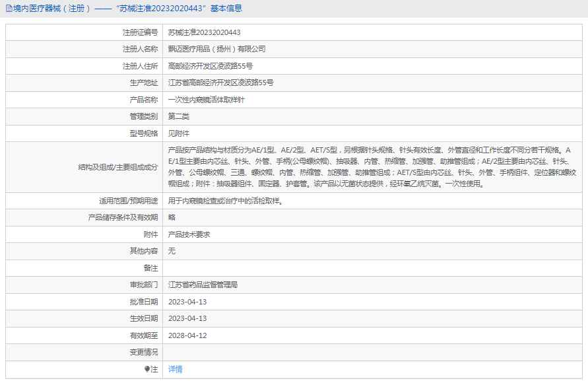Select registrant name 飘迈医疗用品（扬州）有限公司
Viewport: 588px width, 385px height.
[216, 49]
